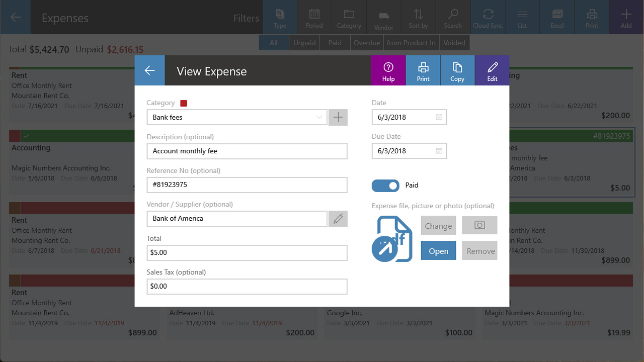The image size is (644, 362).
Task: Edit this expense
Action: click(492, 70)
